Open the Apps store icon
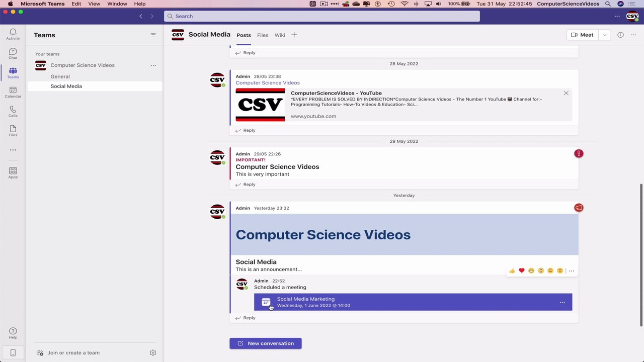This screenshot has height=362, width=644. click(x=13, y=173)
